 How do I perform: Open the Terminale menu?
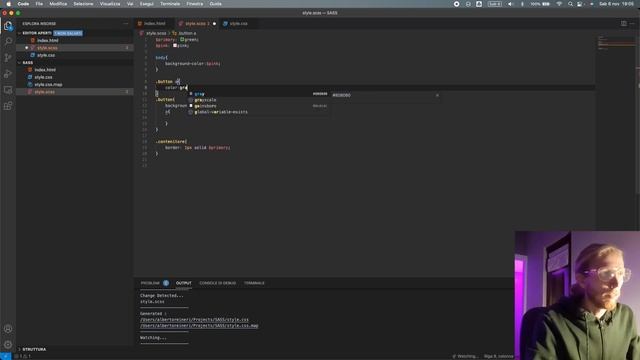click(170, 4)
